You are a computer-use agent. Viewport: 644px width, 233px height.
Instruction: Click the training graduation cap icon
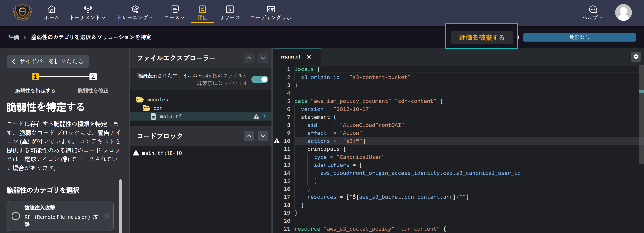tap(135, 9)
